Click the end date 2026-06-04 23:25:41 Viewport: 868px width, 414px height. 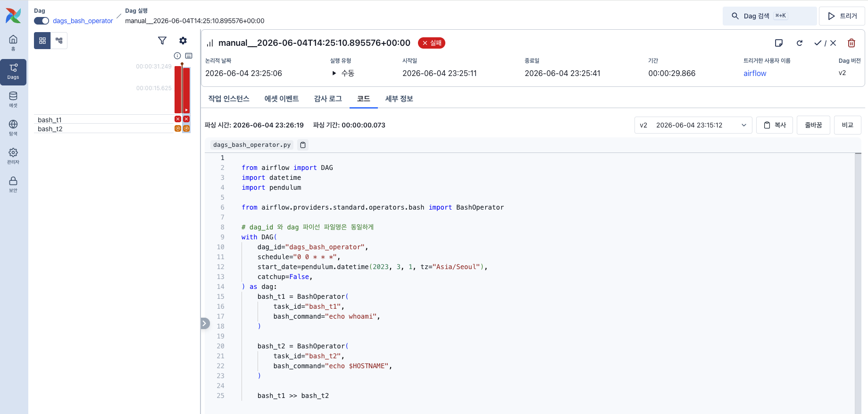[562, 73]
